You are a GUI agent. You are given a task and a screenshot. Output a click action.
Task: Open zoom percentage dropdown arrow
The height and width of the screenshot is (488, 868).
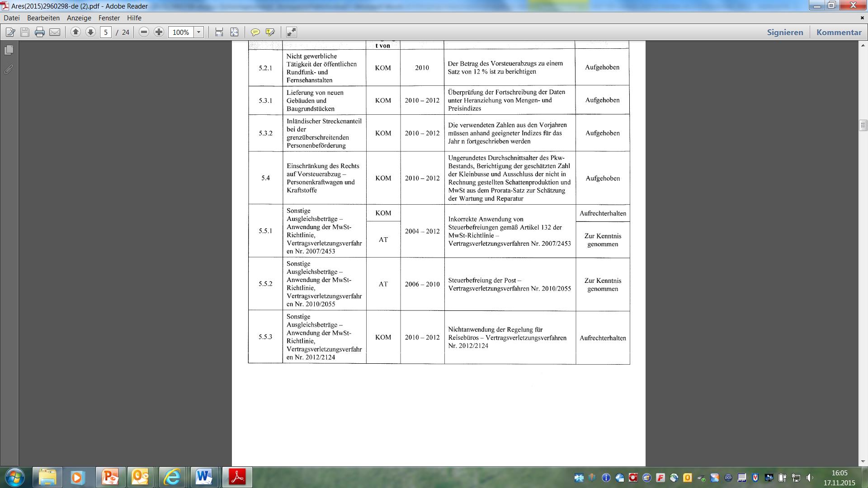pyautogui.click(x=198, y=32)
